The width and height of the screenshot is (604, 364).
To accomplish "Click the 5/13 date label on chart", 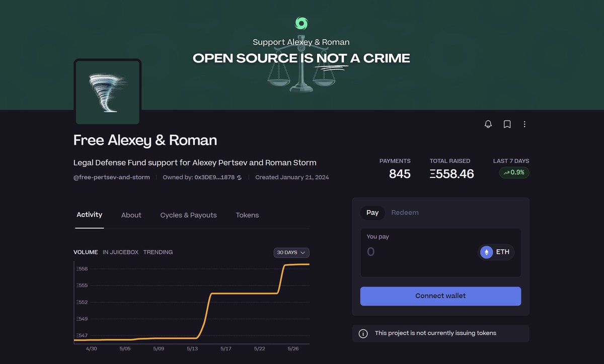I will click(192, 348).
